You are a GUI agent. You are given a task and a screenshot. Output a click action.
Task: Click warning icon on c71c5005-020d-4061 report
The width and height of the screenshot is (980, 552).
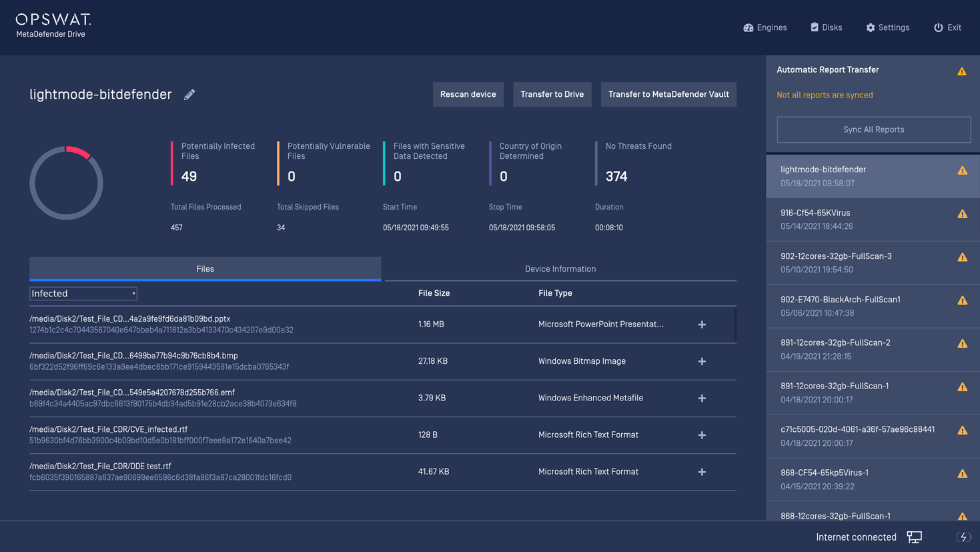pos(963,430)
